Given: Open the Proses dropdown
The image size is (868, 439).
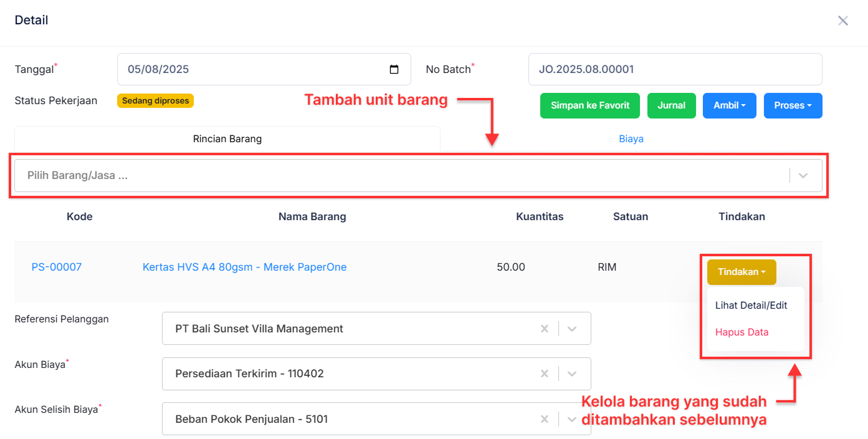Looking at the screenshot, I should [x=793, y=105].
